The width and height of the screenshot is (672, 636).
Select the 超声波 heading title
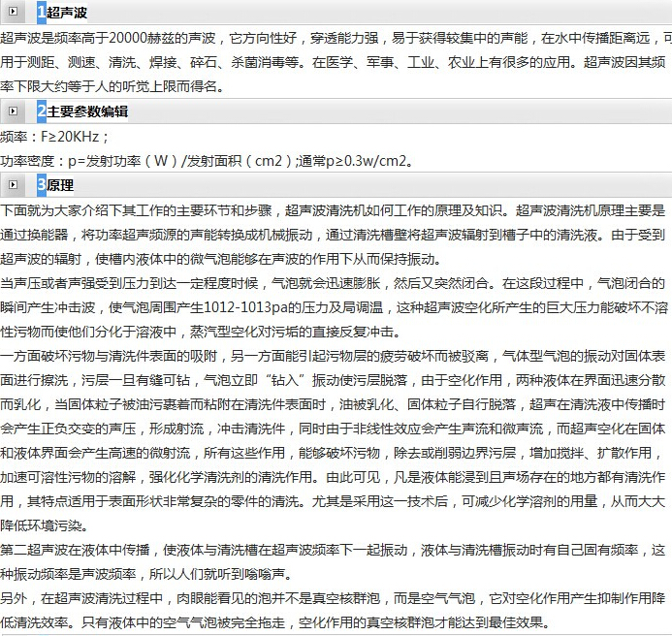[x=67, y=13]
